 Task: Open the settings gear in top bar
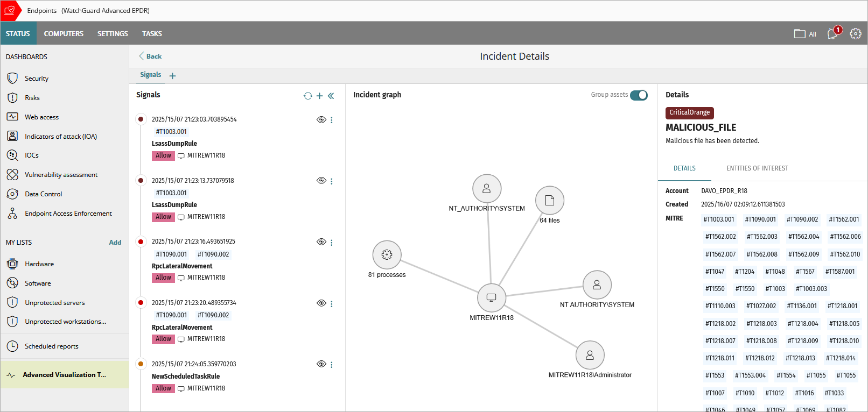pyautogui.click(x=856, y=33)
